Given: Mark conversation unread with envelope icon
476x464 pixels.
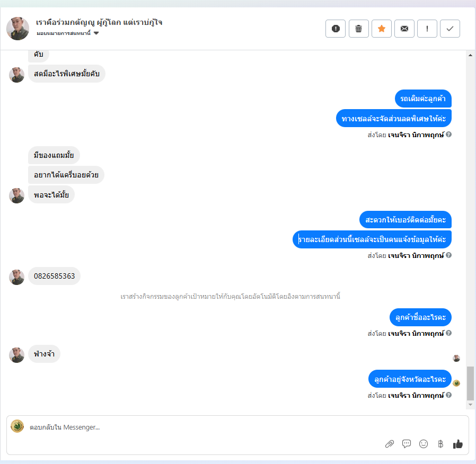Looking at the screenshot, I should tap(404, 29).
